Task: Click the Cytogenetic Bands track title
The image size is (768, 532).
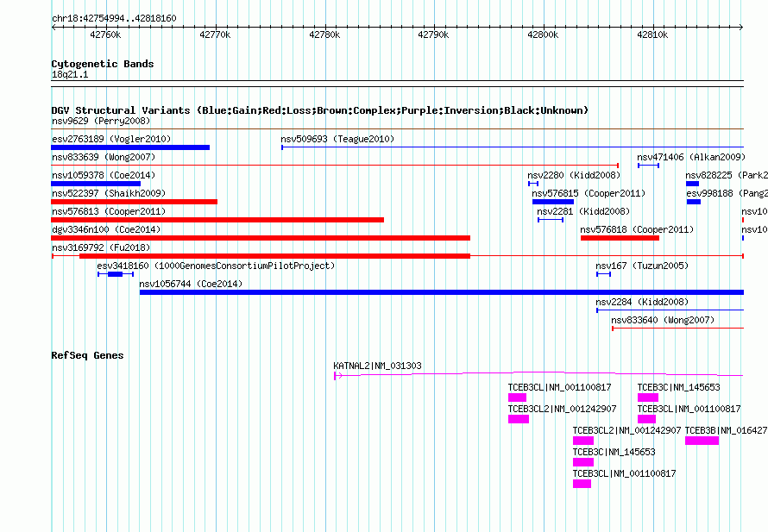Action: 103,64
